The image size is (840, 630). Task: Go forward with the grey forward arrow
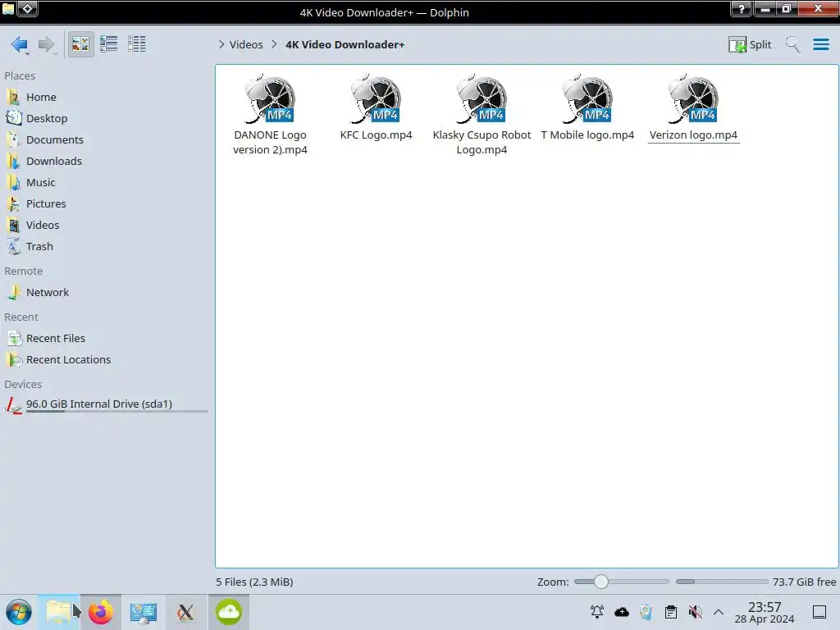click(x=47, y=44)
